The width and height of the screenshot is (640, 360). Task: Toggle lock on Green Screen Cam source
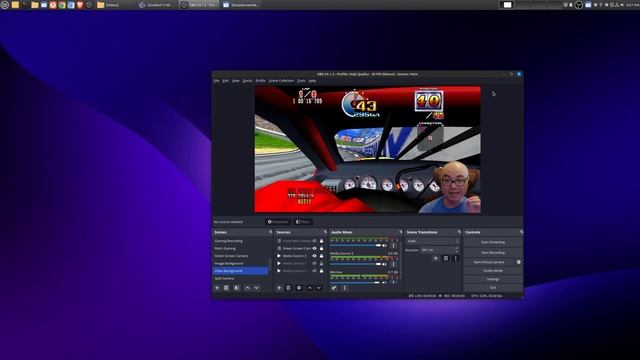(x=321, y=248)
